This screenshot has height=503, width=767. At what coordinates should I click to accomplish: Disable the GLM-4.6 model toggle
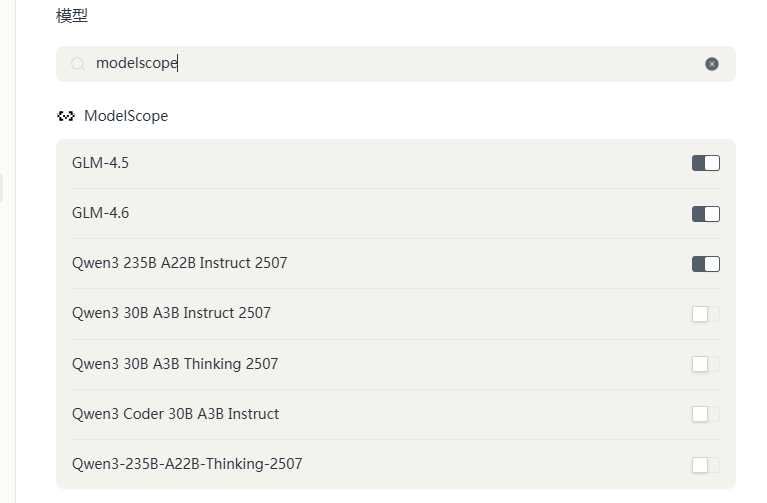coord(706,214)
